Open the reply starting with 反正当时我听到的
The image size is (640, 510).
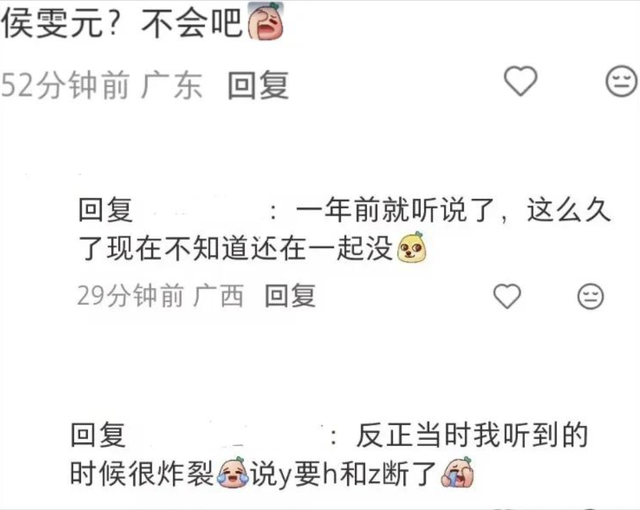(329, 455)
